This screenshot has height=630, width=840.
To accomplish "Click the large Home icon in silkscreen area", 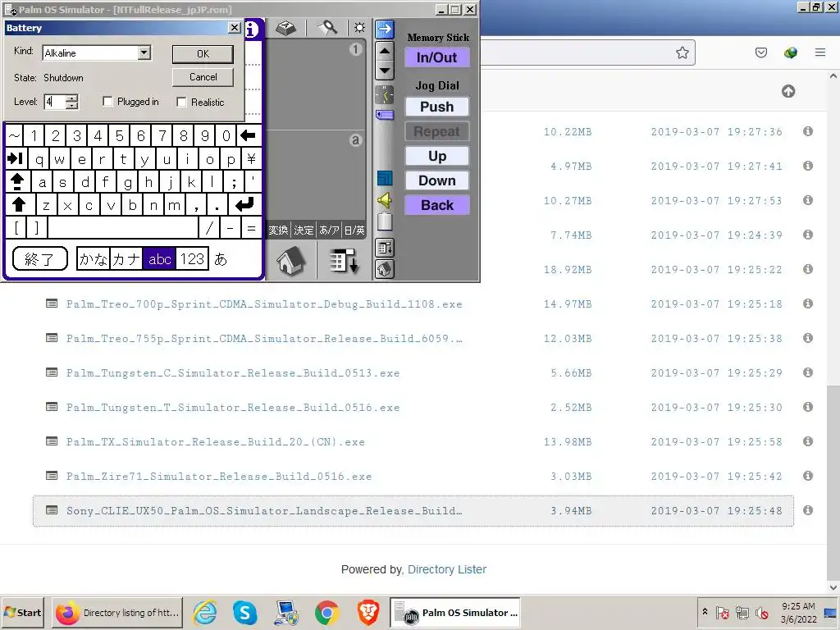I will tap(291, 261).
